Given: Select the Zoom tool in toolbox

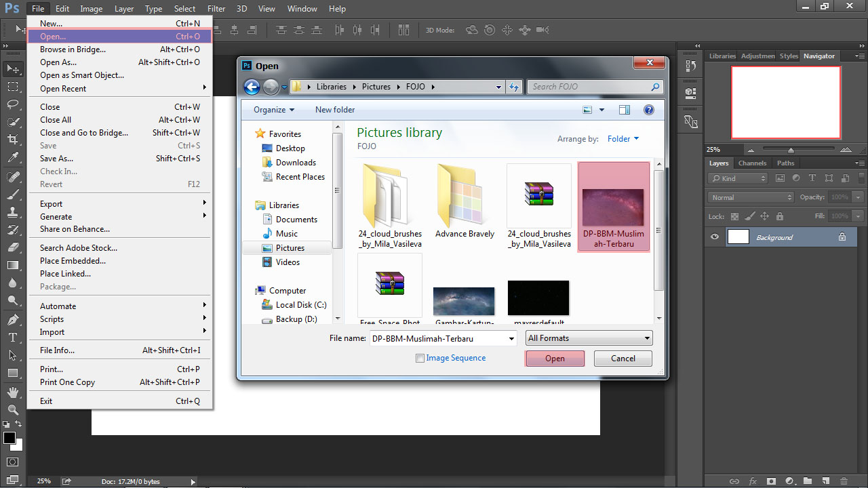Looking at the screenshot, I should [13, 410].
